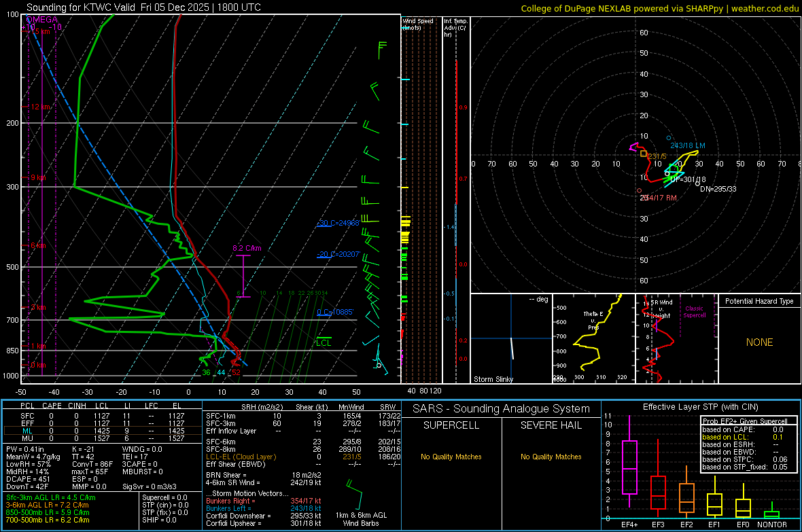
Task: Click the Storm Slinky panel label
Action: click(x=493, y=379)
